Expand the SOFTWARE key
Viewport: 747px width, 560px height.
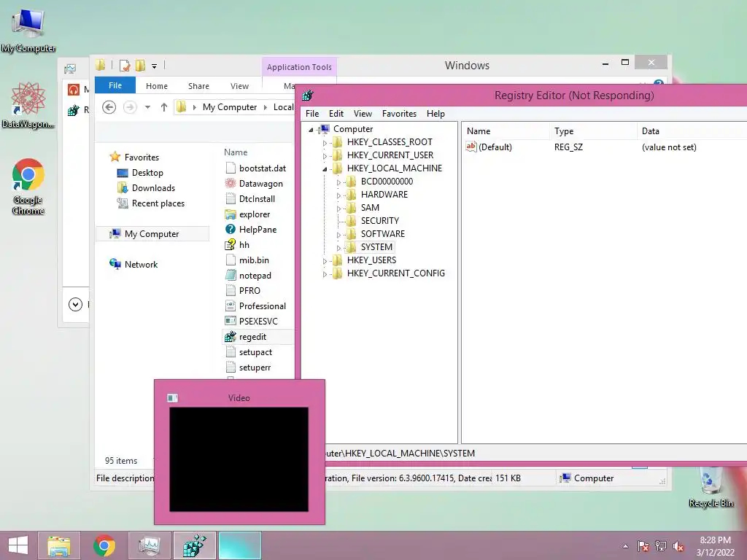point(338,235)
